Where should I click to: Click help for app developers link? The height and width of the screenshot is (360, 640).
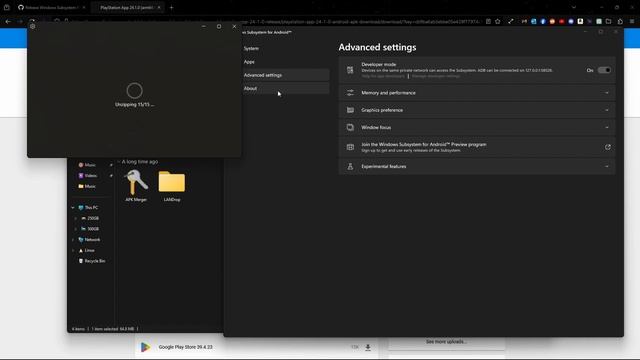pos(383,76)
